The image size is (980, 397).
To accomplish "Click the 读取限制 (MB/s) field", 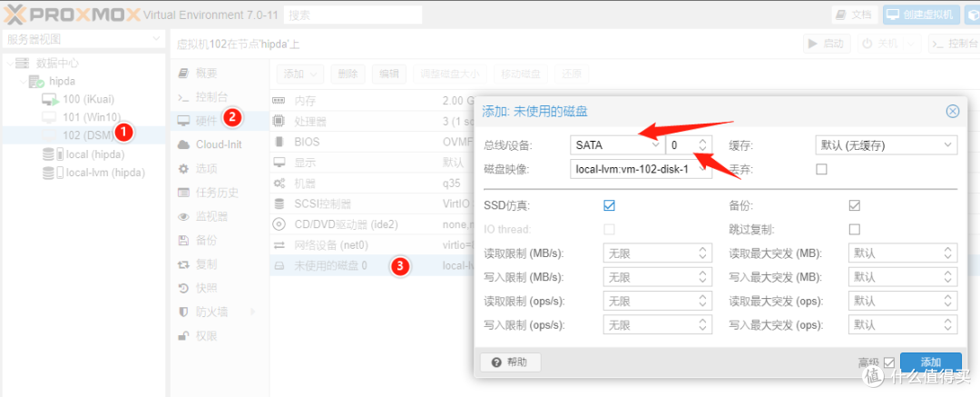I will [x=658, y=253].
